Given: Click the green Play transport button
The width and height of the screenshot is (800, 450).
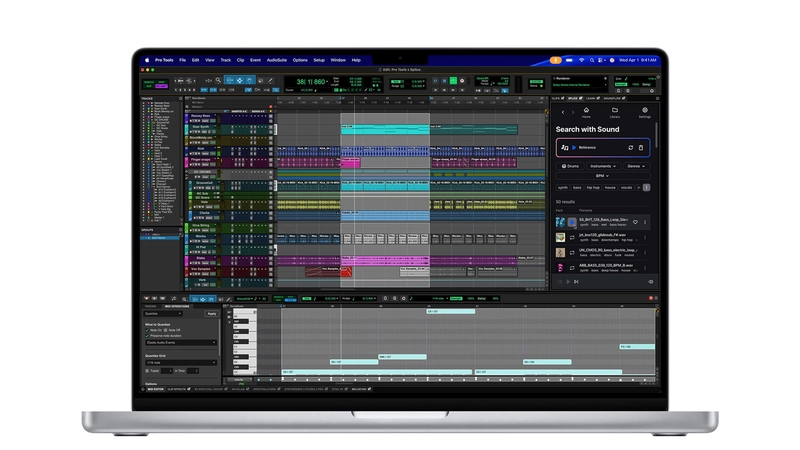Looking at the screenshot, I should 453,81.
